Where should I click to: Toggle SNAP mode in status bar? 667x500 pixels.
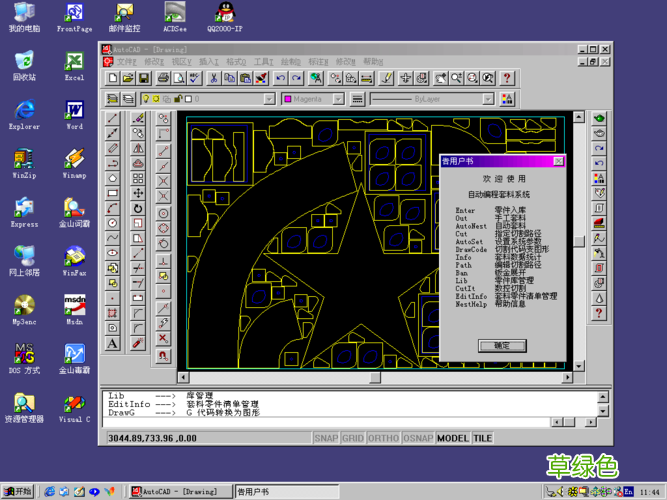click(x=326, y=438)
